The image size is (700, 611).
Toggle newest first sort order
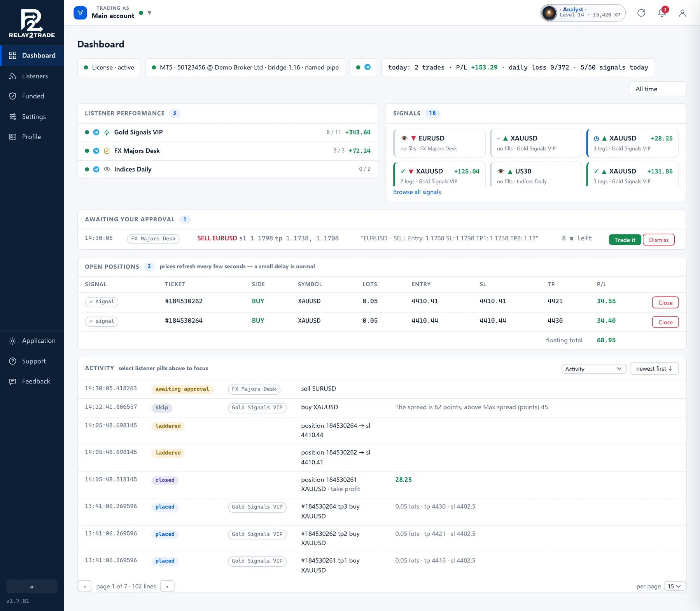point(654,369)
